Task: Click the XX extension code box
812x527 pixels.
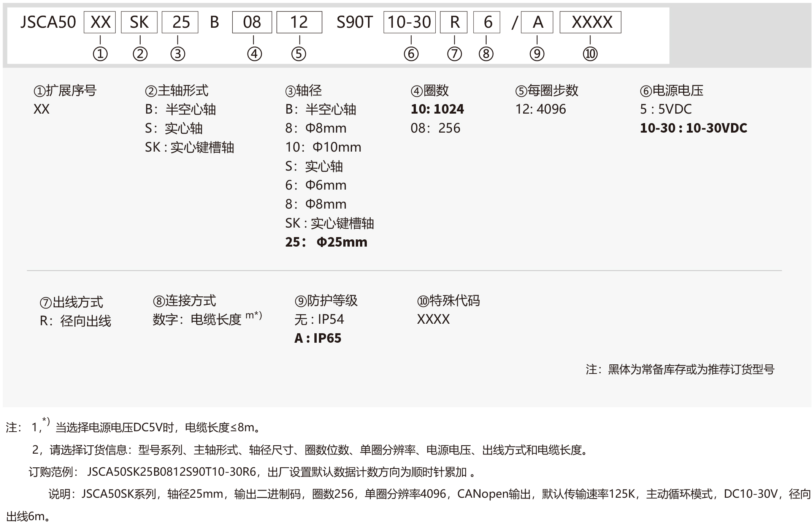Action: [x=100, y=22]
